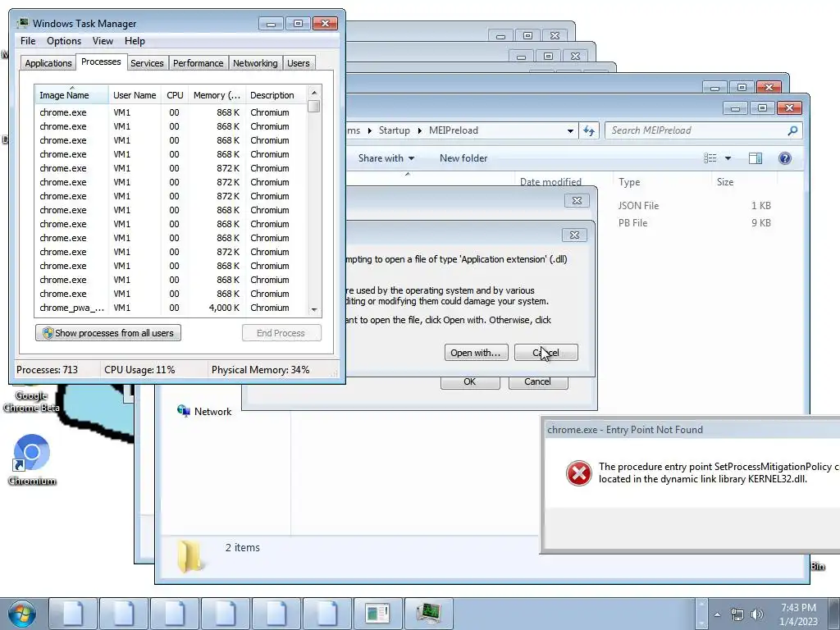The height and width of the screenshot is (630, 840).
Task: Click the first blank taskbar window button
Action: point(73,614)
